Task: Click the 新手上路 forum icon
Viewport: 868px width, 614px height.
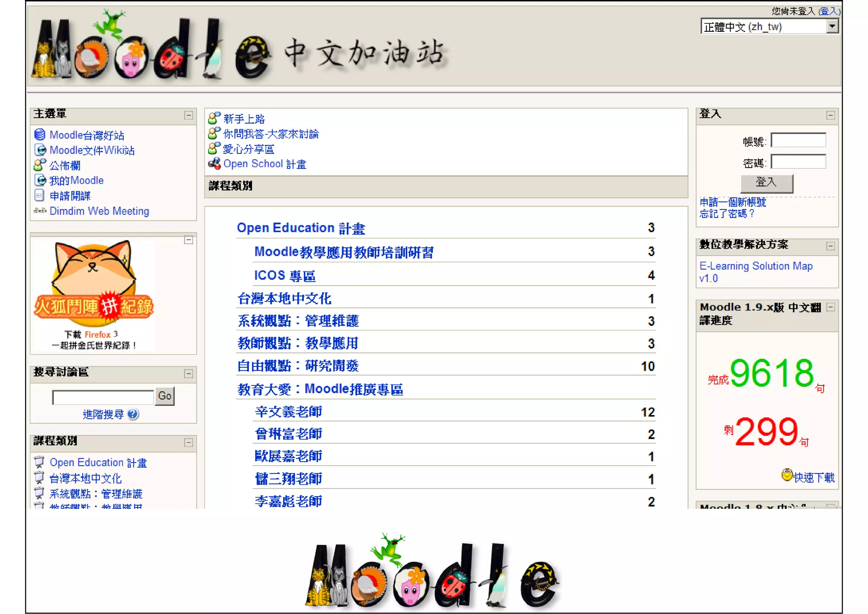Action: pyautogui.click(x=214, y=118)
